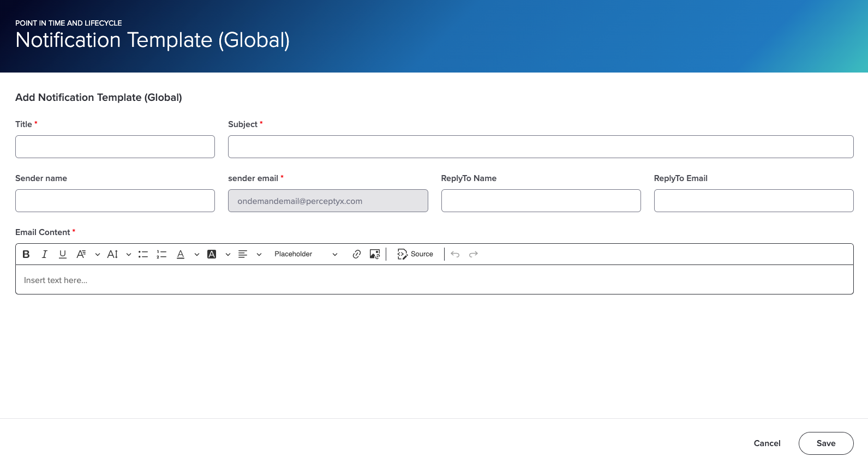
Task: Click the 'Email Content' label
Action: point(43,232)
